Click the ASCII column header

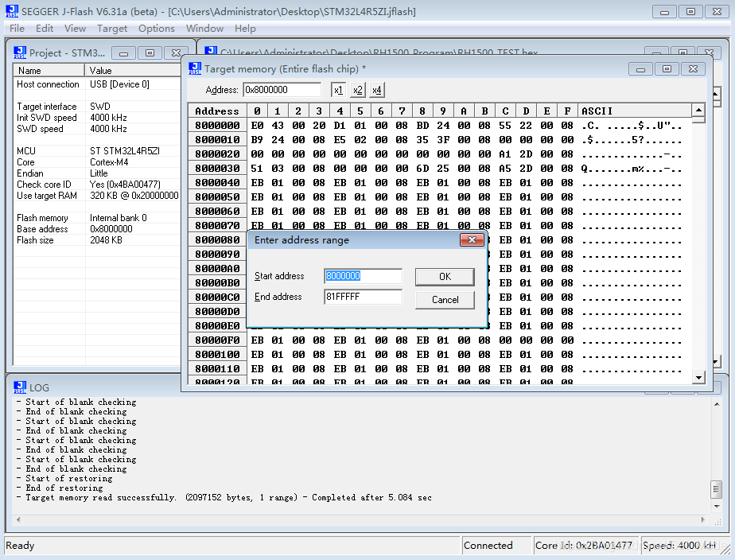[635, 111]
